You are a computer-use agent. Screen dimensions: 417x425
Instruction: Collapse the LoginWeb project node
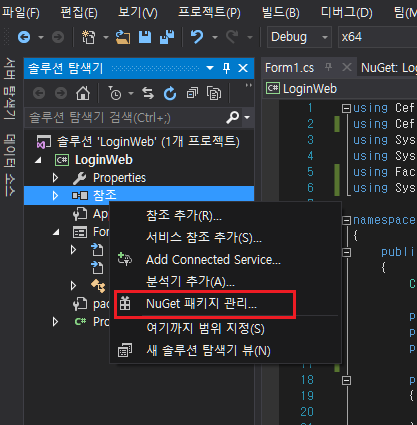[x=38, y=160]
